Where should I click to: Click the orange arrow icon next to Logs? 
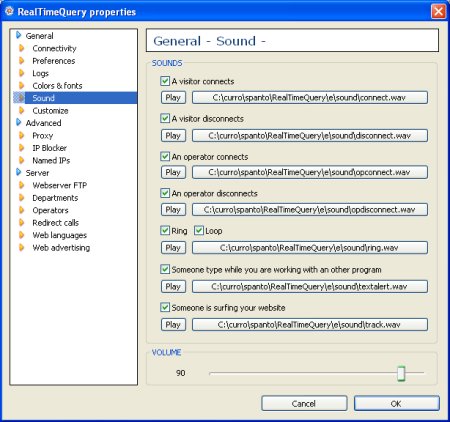click(22, 73)
